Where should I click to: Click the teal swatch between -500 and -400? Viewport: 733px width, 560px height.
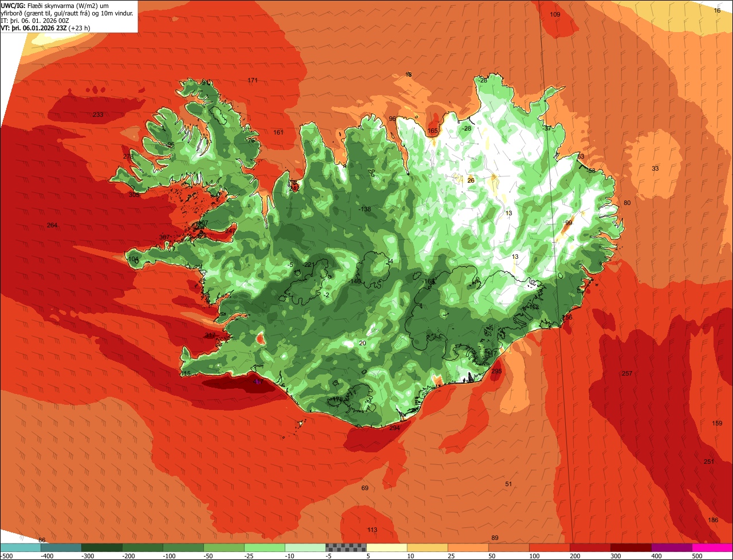[21, 547]
